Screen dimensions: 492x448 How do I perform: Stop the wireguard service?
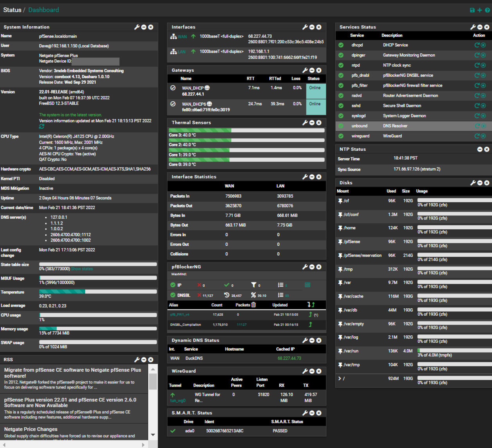(x=483, y=136)
